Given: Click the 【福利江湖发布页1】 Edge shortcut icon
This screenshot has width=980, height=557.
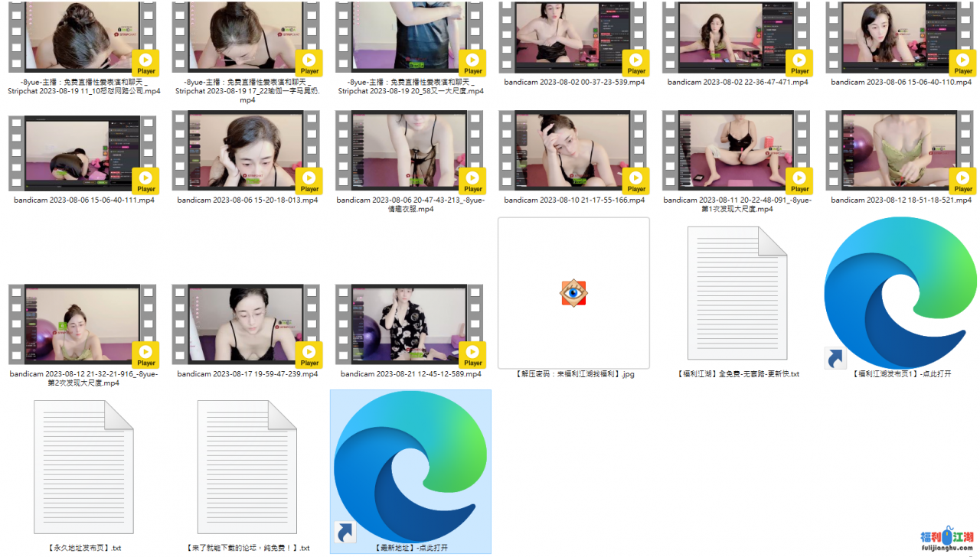Looking at the screenshot, I should tap(900, 293).
